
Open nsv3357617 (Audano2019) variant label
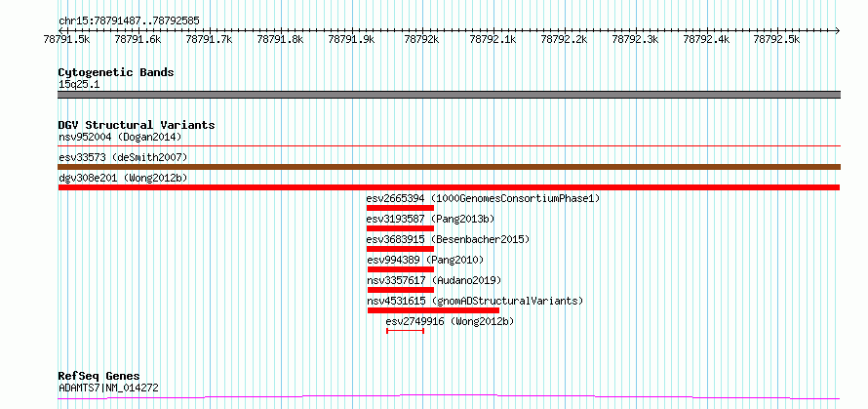[x=434, y=280]
